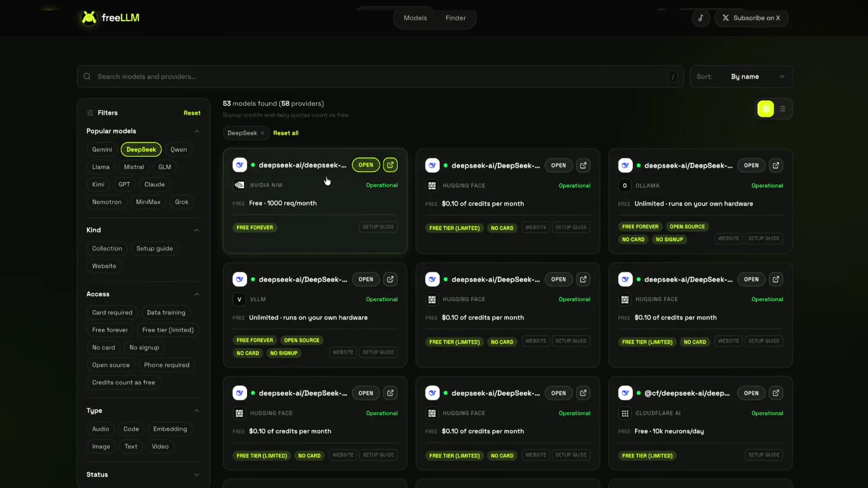Screen dimensions: 868x488
Task: Open the TikTok icon button in header
Action: tap(700, 18)
